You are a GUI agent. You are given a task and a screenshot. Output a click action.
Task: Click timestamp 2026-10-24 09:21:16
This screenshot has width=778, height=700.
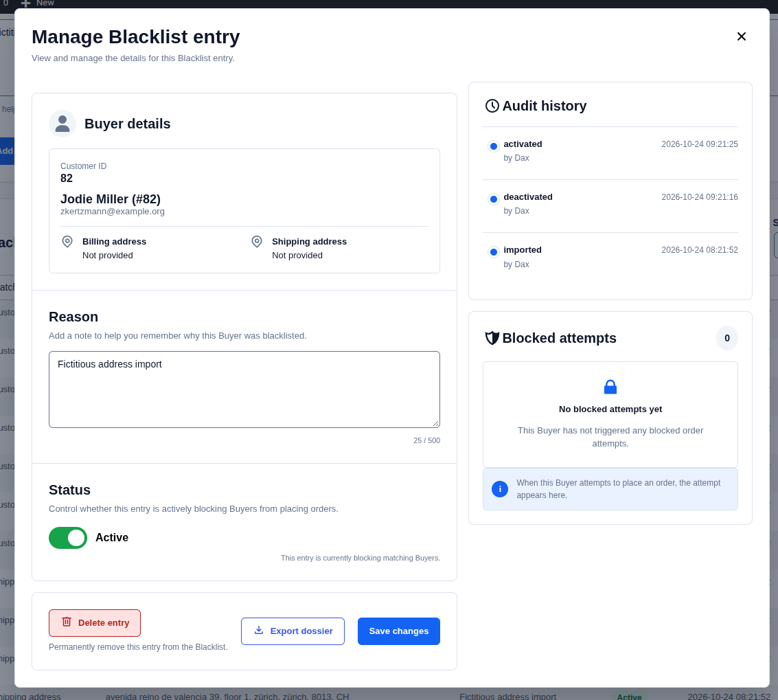pos(700,197)
